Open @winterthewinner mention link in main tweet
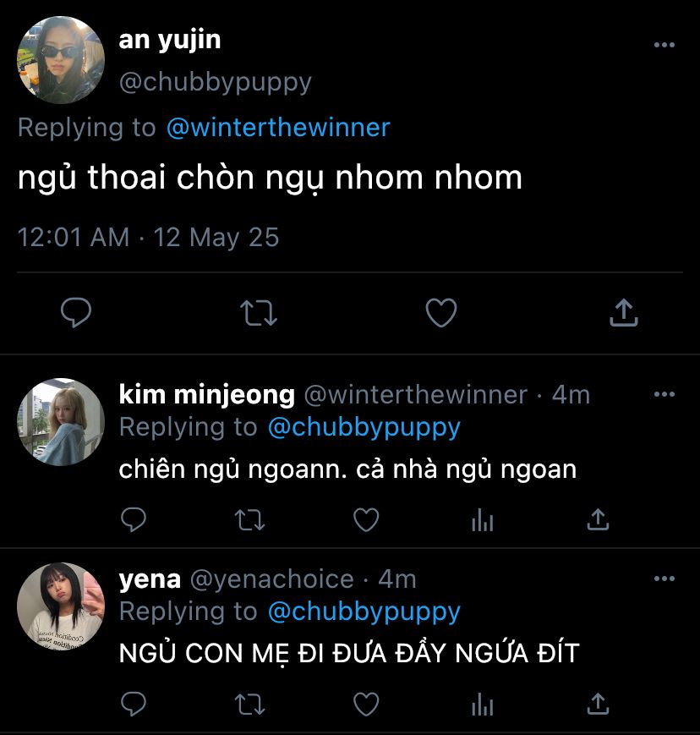 tap(278, 128)
